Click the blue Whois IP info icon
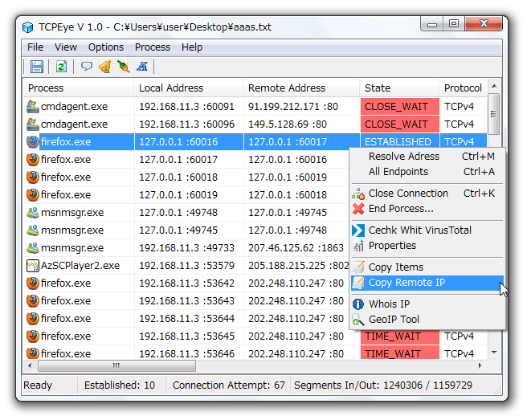 (x=358, y=304)
